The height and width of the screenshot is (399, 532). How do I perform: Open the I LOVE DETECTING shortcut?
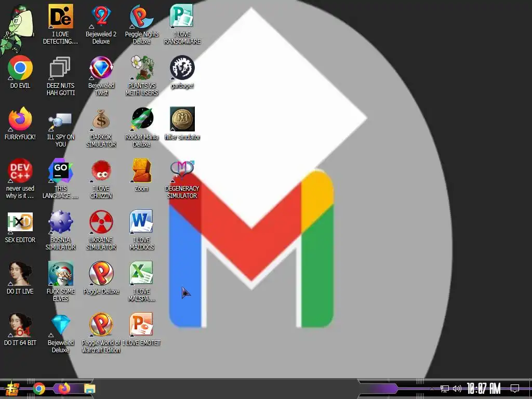[x=60, y=16]
